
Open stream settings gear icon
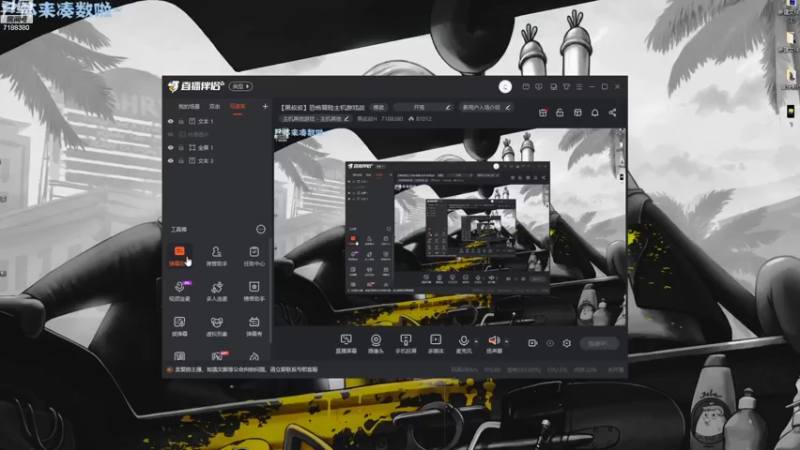click(566, 343)
